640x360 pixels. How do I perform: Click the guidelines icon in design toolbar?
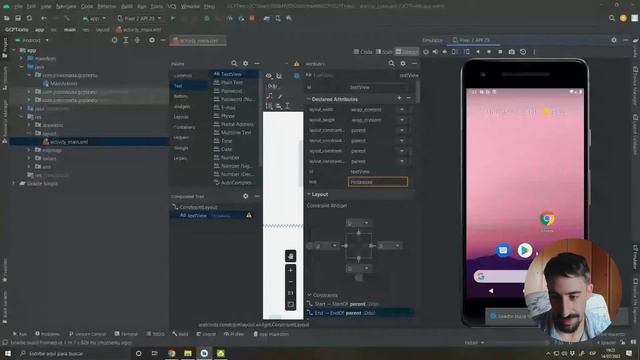tap(287, 106)
